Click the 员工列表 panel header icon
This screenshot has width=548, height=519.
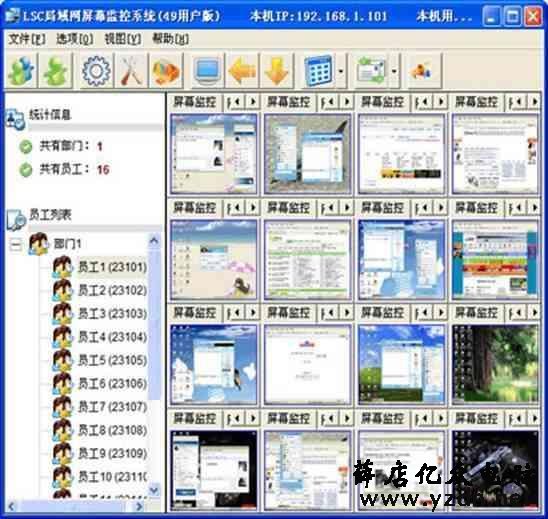(x=16, y=219)
